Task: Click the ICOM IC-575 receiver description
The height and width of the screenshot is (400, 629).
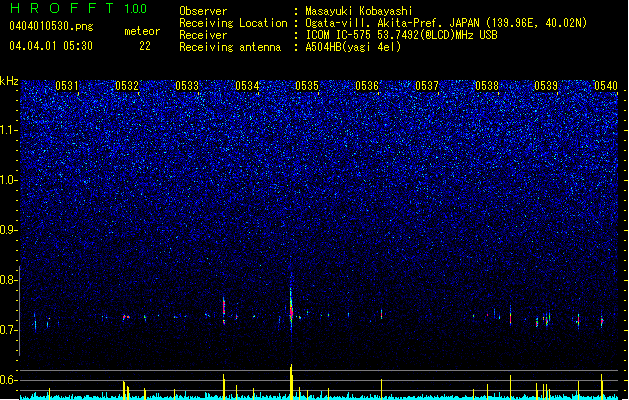Action: click(x=401, y=35)
